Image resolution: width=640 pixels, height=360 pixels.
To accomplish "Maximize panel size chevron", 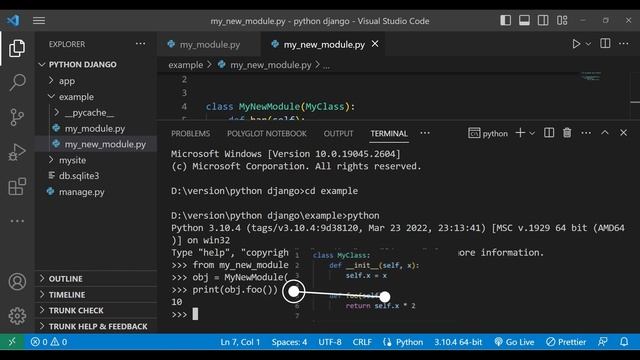I will click(x=605, y=132).
